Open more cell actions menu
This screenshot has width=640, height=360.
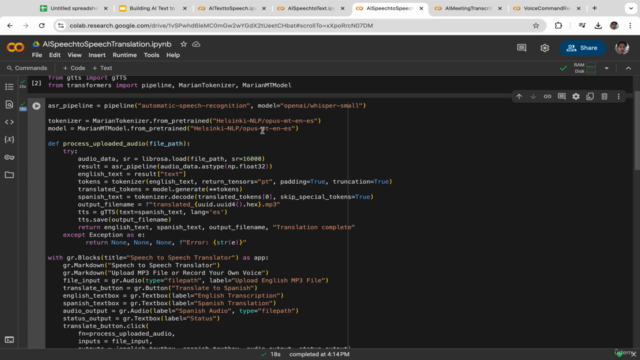click(x=618, y=97)
